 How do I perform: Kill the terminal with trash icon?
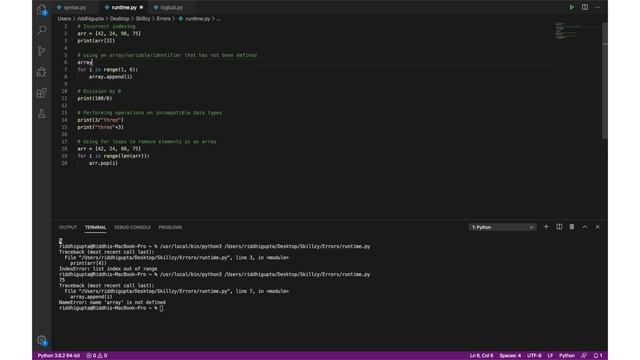[572, 227]
